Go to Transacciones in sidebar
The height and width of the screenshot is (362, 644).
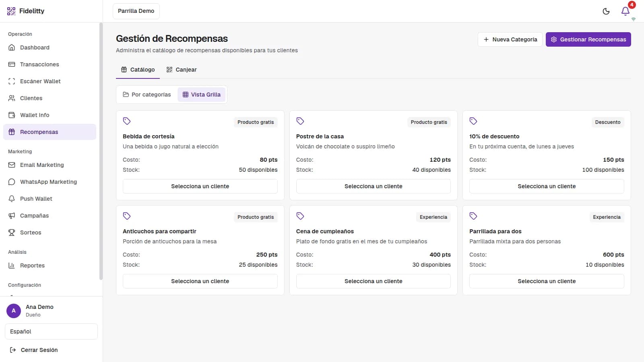coord(50,64)
